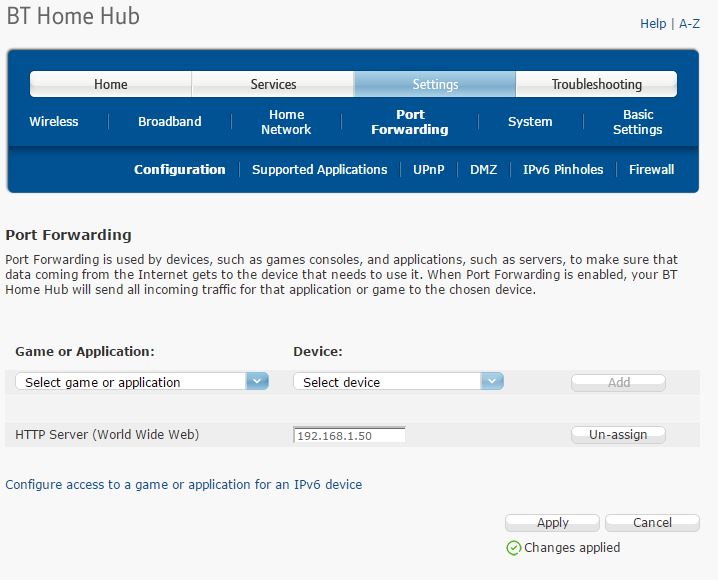Viewport: 718px width, 580px height.
Task: Open the Home tab
Action: point(110,84)
